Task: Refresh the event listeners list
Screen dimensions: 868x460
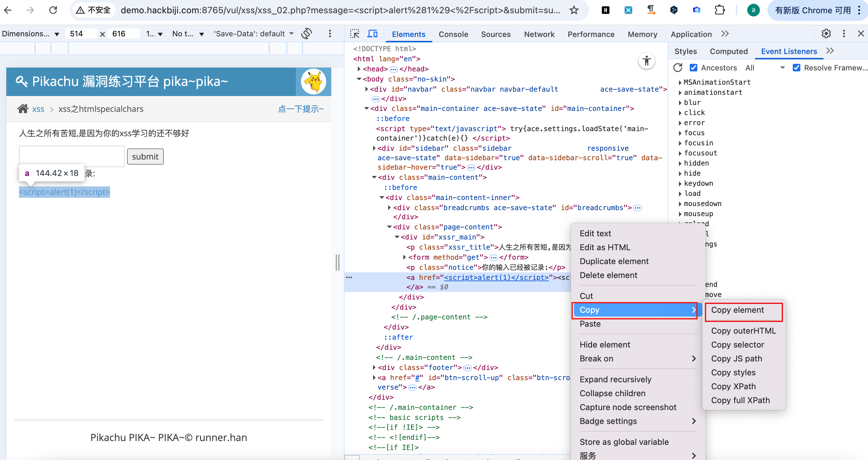Action: coord(678,68)
